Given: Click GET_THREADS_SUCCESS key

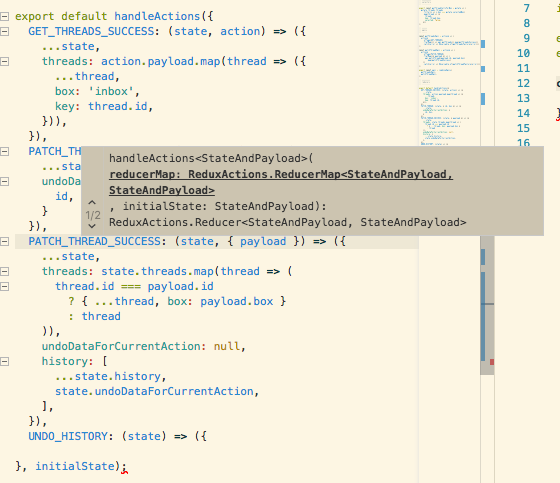Looking at the screenshot, I should click(x=91, y=31).
